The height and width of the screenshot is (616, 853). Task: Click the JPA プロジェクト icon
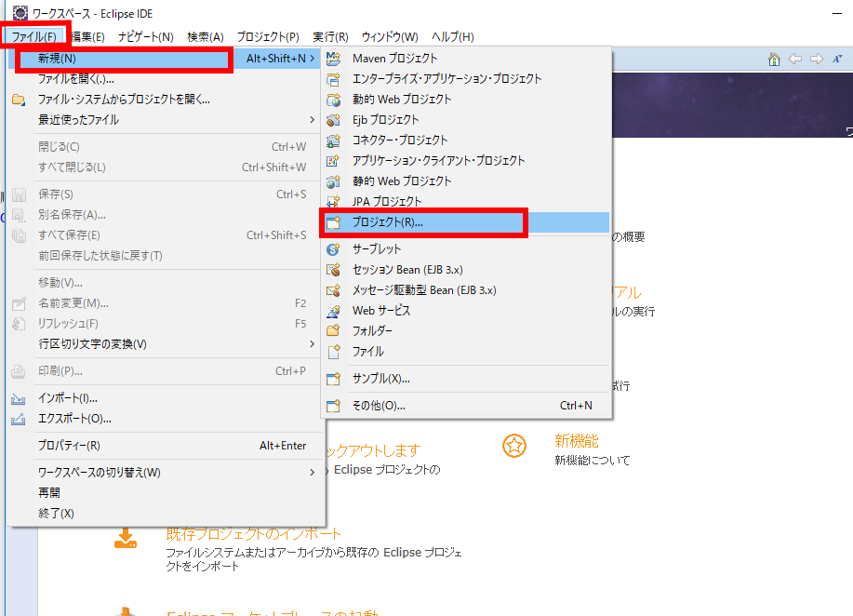(x=333, y=201)
